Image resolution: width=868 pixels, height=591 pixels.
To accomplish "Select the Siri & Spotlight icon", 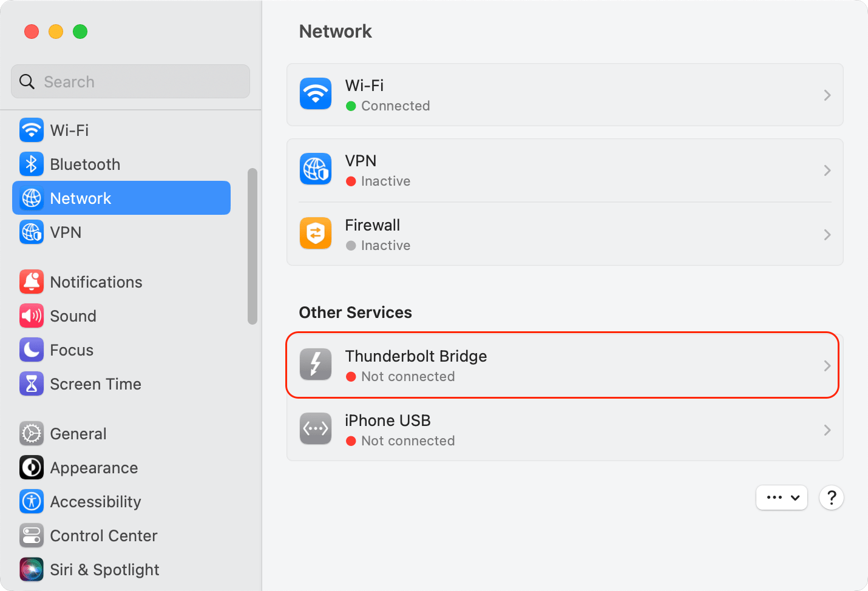I will 31,569.
